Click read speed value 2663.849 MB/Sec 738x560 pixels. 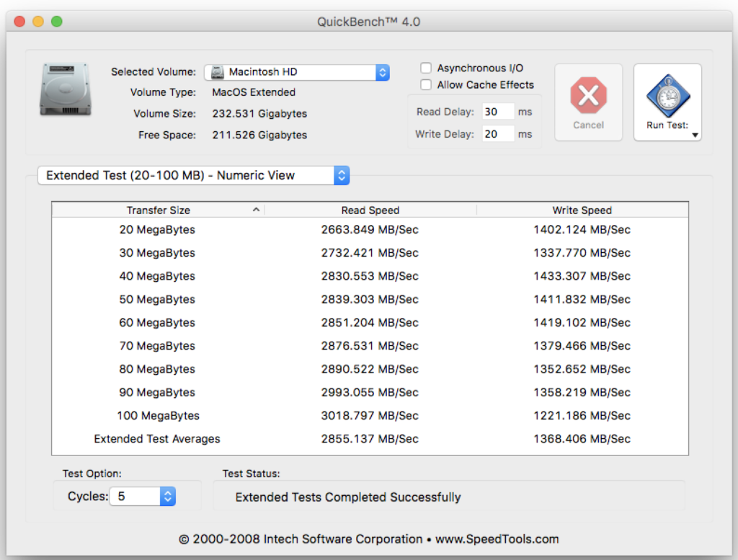(370, 230)
